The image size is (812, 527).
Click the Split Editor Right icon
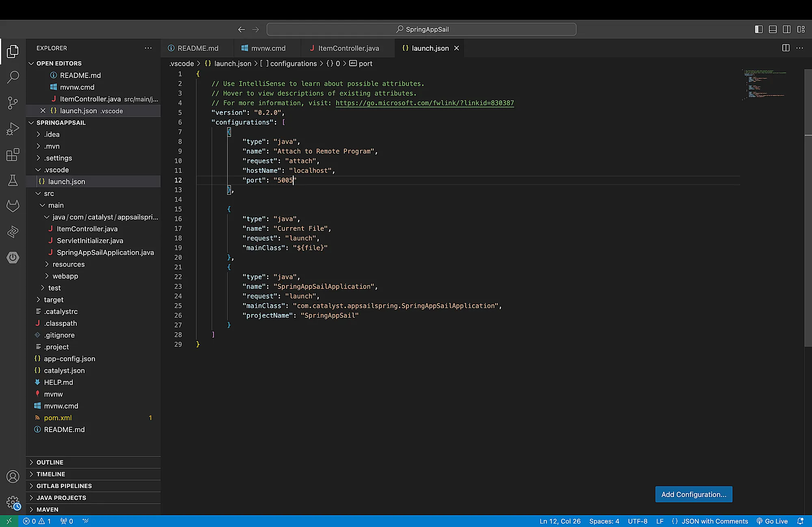(x=786, y=48)
